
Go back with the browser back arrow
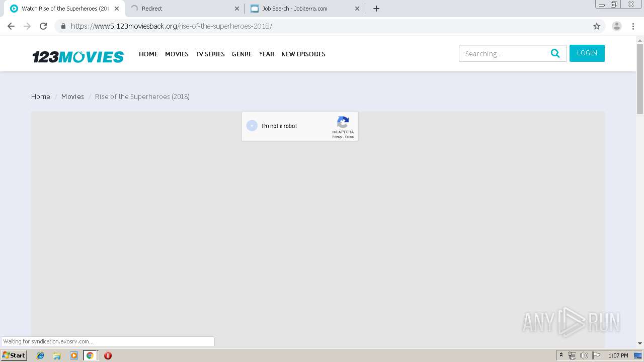tap(11, 26)
